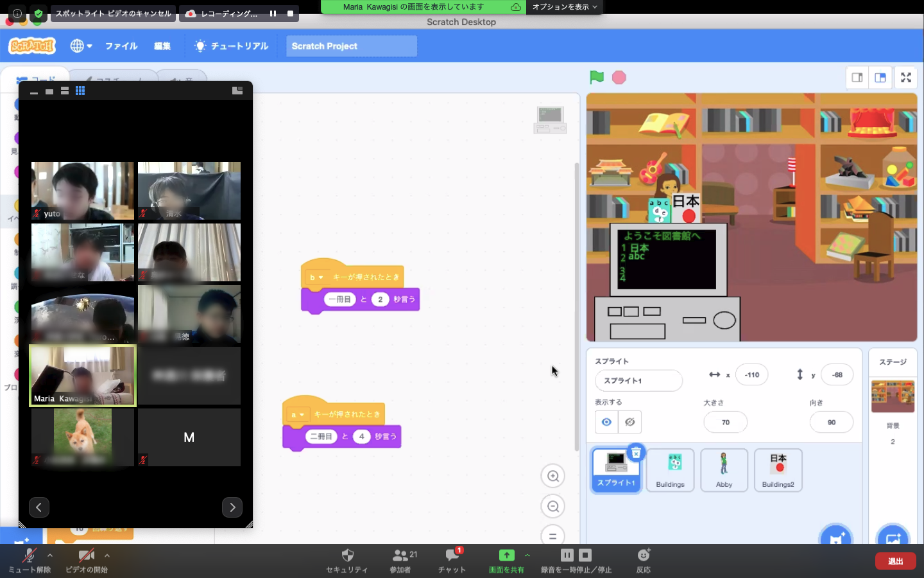Viewport: 924px width, 578px height.
Task: Show the sprite using eye icon
Action: pyautogui.click(x=606, y=422)
